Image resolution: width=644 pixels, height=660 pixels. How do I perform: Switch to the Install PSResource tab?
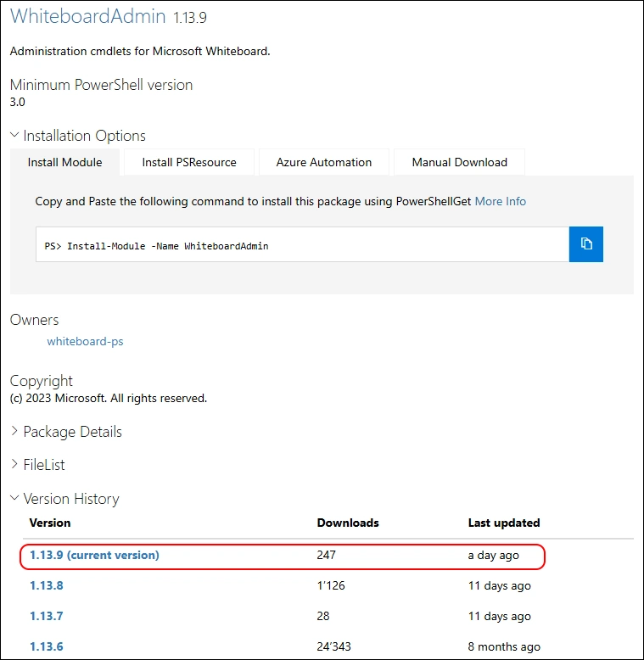coord(188,162)
